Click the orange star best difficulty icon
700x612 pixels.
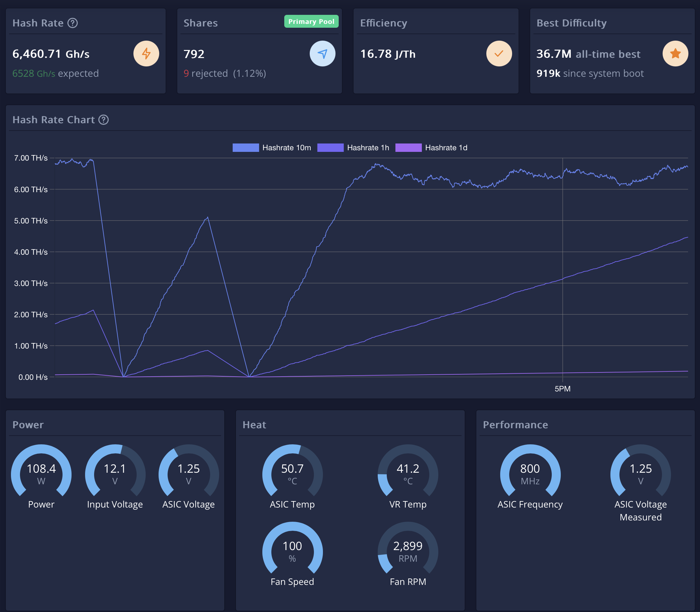[675, 54]
